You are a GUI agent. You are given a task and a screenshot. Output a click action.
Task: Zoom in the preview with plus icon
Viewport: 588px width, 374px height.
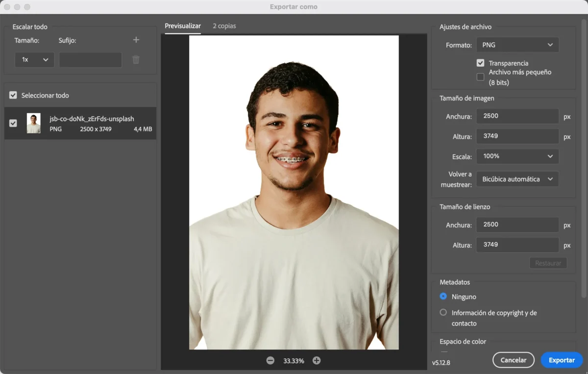pos(317,361)
